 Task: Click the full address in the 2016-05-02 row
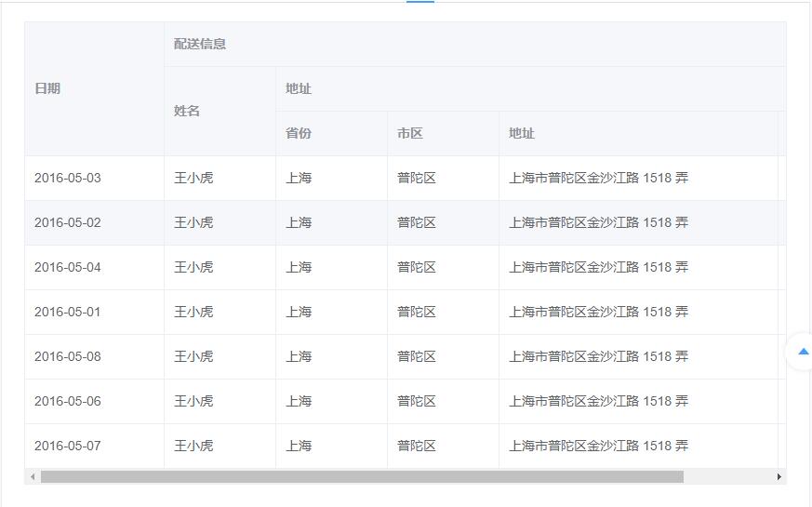pyautogui.click(x=599, y=222)
